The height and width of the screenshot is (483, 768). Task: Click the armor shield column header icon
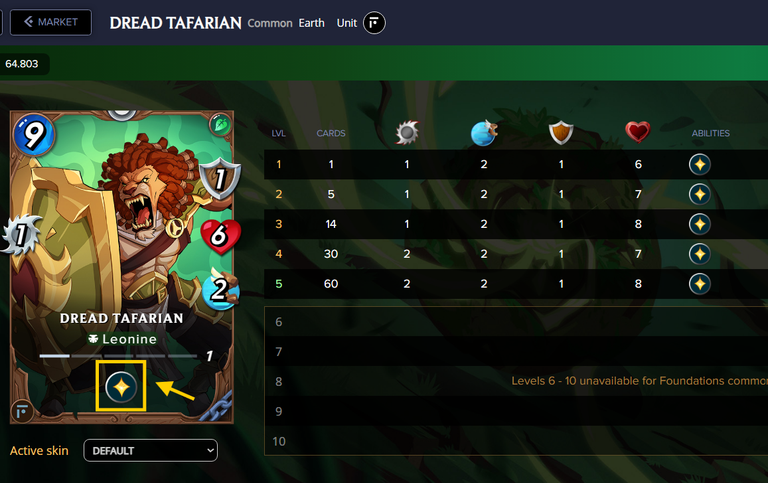(561, 133)
